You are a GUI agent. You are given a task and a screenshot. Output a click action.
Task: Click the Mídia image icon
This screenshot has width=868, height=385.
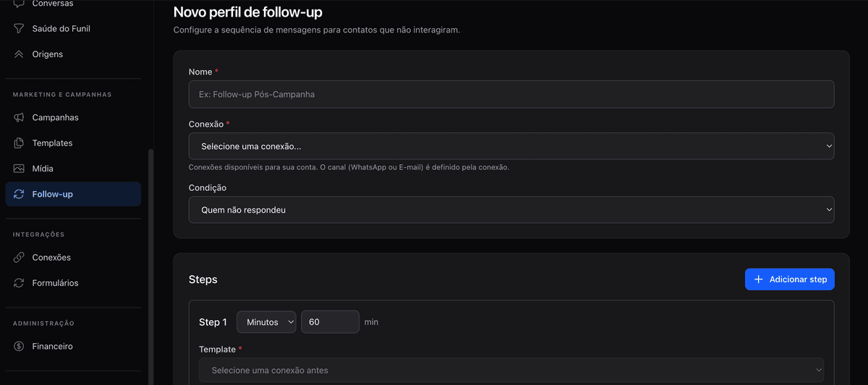point(19,169)
